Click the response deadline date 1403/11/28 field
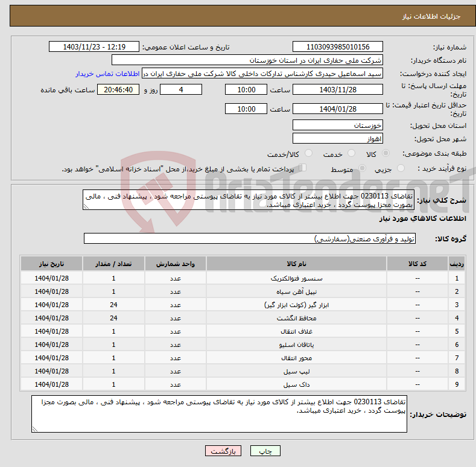This screenshot has width=476, height=467. click(x=338, y=89)
